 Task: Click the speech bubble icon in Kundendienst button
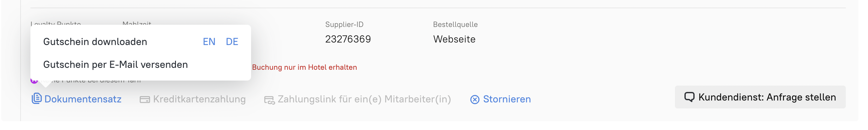click(x=689, y=97)
